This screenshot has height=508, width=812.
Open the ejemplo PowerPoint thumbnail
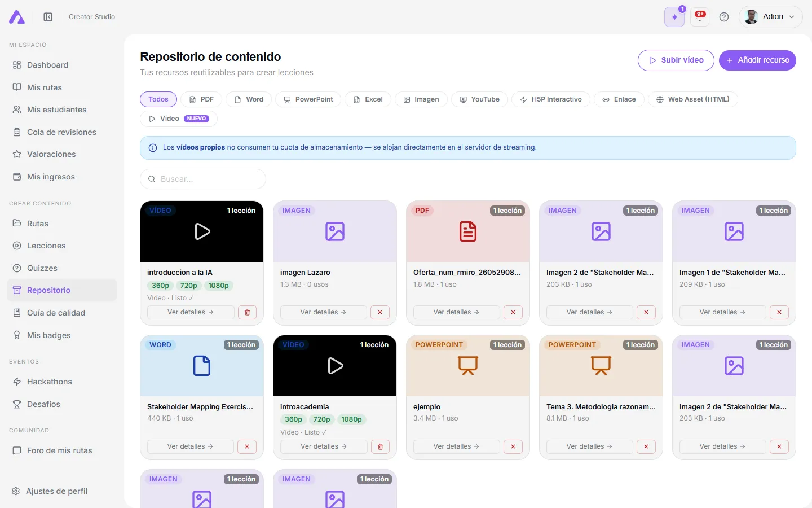click(x=468, y=366)
